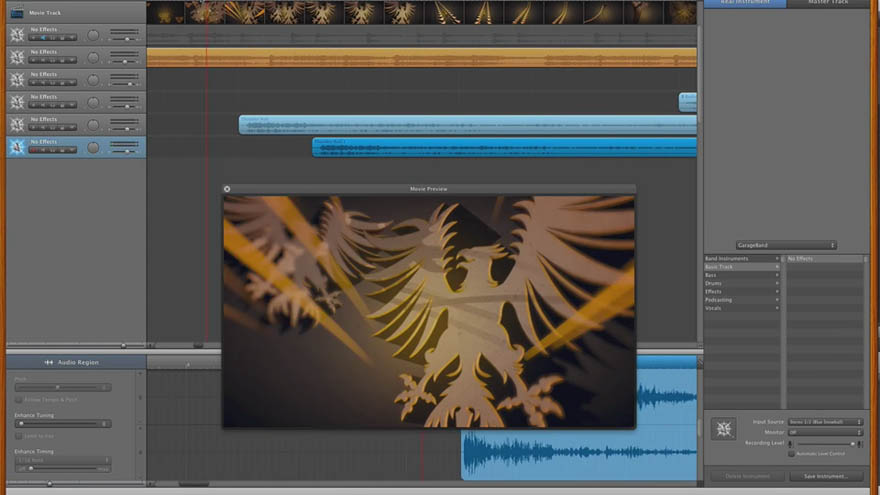
Task: Enable Follow Tempo & Pitch checkbox
Action: pyautogui.click(x=19, y=400)
